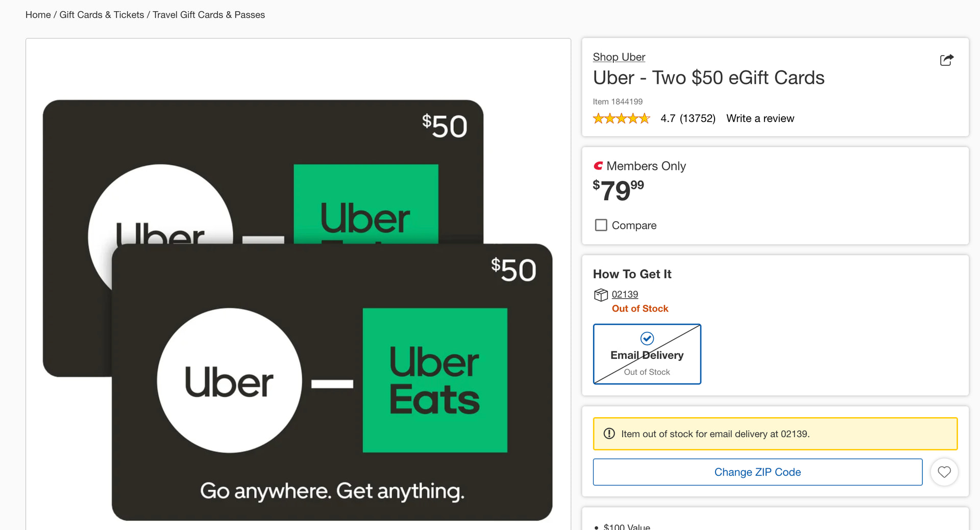This screenshot has height=530, width=980.
Task: Click the 02139 ZIP code link
Action: (625, 295)
